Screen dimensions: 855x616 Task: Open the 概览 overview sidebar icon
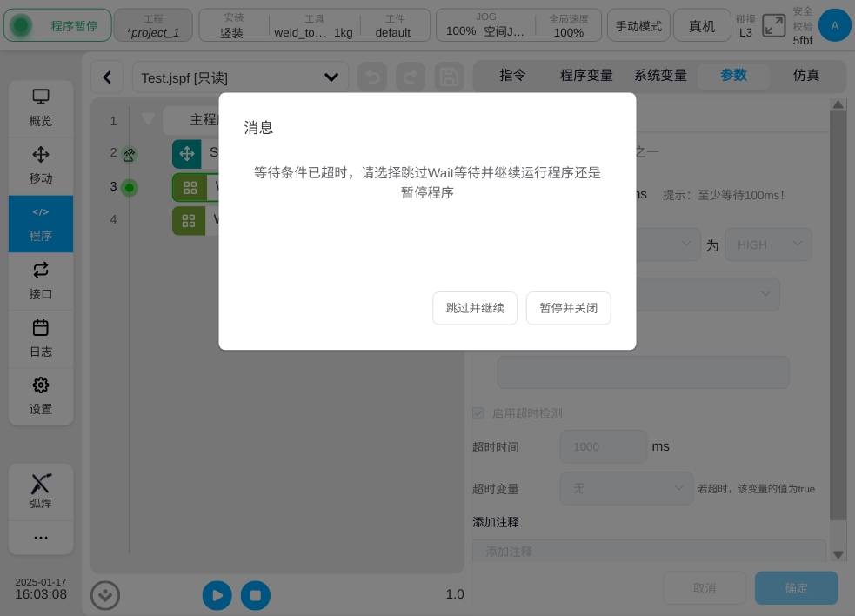[41, 107]
